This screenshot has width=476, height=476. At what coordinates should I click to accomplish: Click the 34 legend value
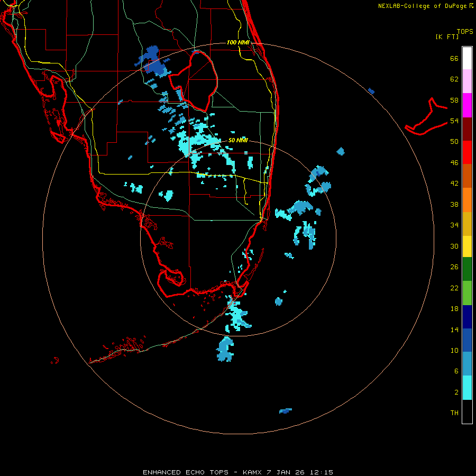[x=454, y=225]
